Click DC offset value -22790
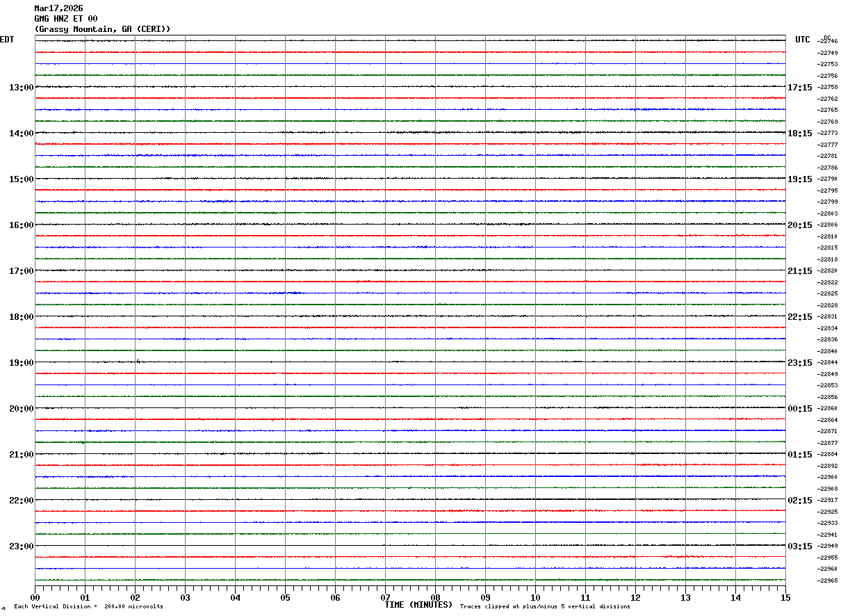841x616 pixels. point(827,179)
